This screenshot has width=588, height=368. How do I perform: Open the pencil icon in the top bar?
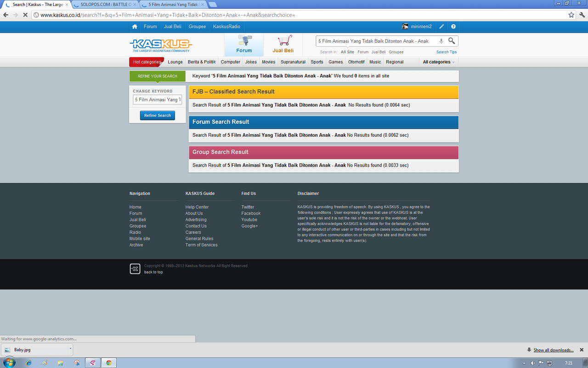coord(441,27)
